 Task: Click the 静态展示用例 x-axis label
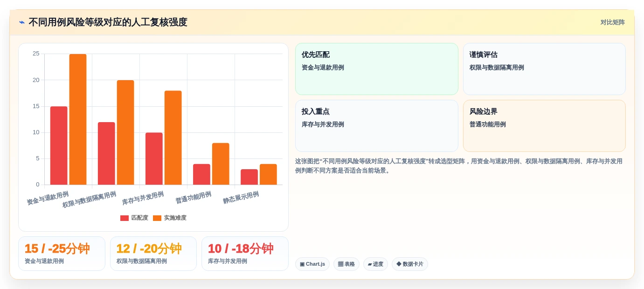[241, 197]
